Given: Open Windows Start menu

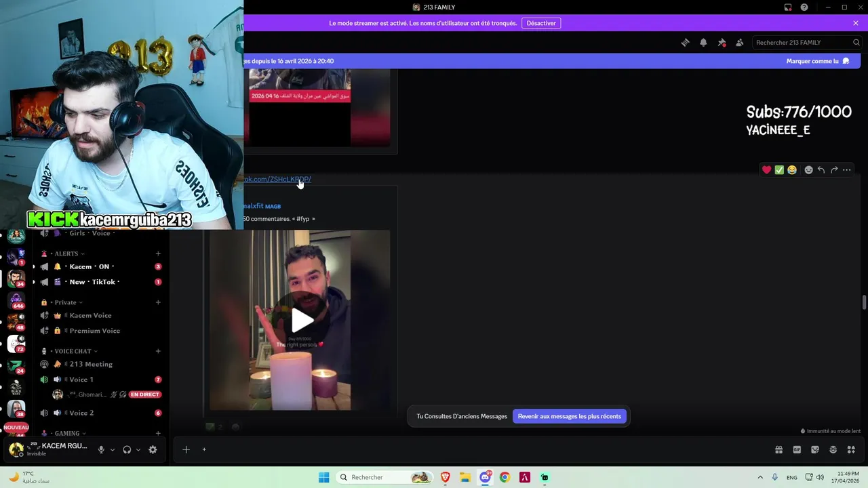Looking at the screenshot, I should tap(324, 477).
